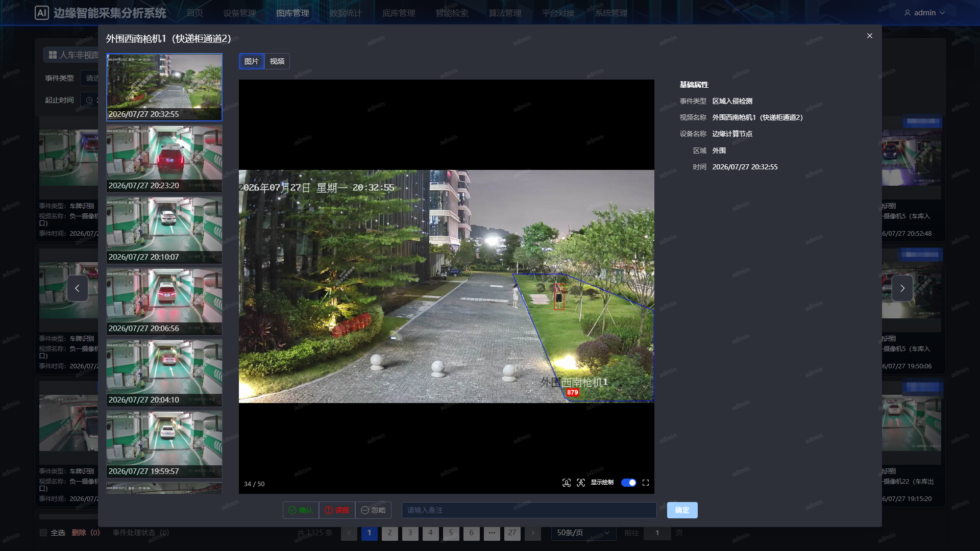Check the 全选 checkbox
The height and width of the screenshot is (551, 980).
coord(43,533)
